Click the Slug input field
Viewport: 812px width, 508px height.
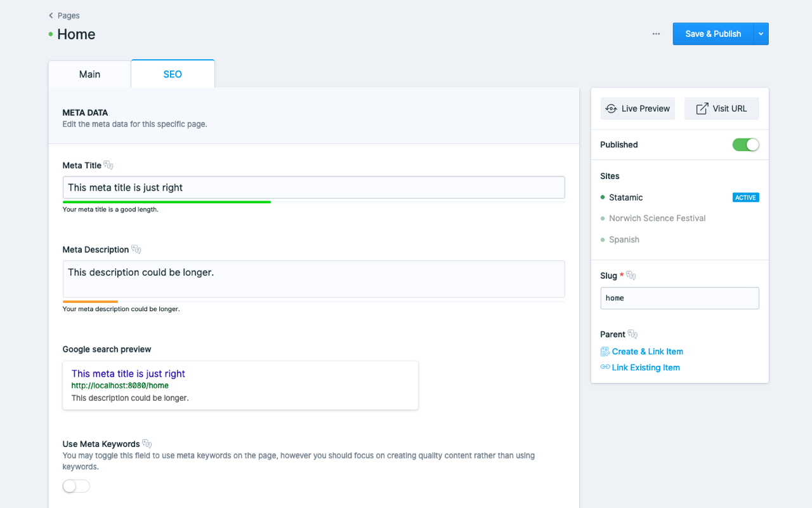point(679,298)
